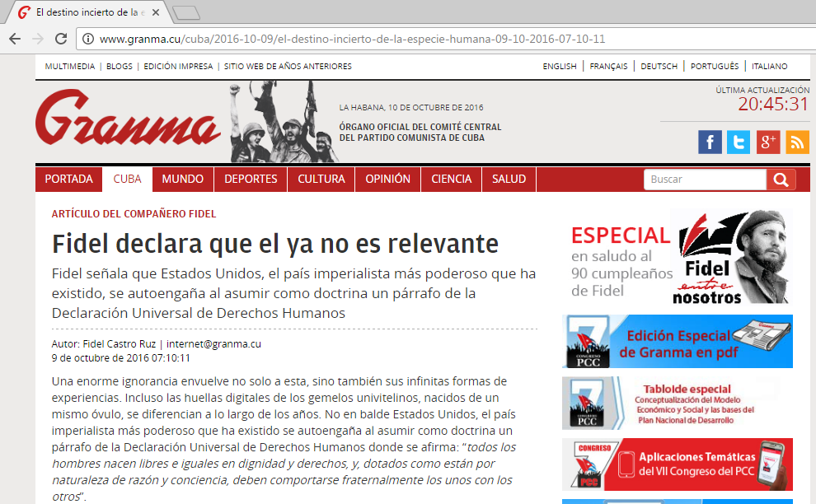Open the CUBA section tab
816x504 pixels.
[128, 179]
